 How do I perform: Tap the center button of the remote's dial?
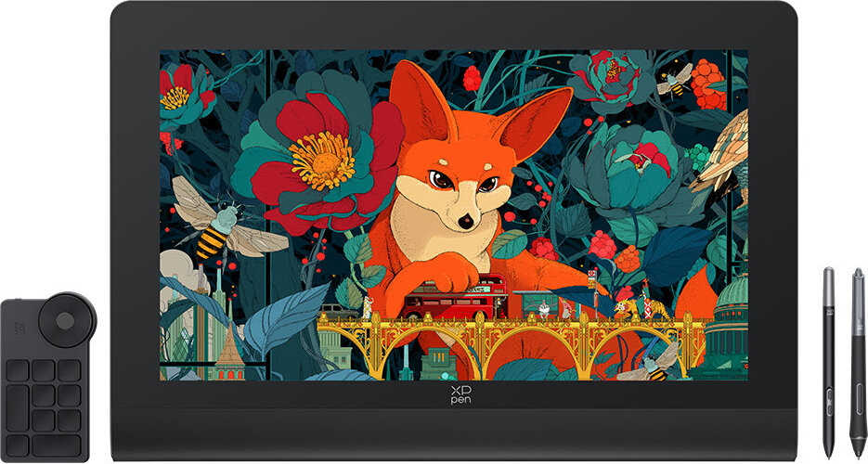pos(64,320)
